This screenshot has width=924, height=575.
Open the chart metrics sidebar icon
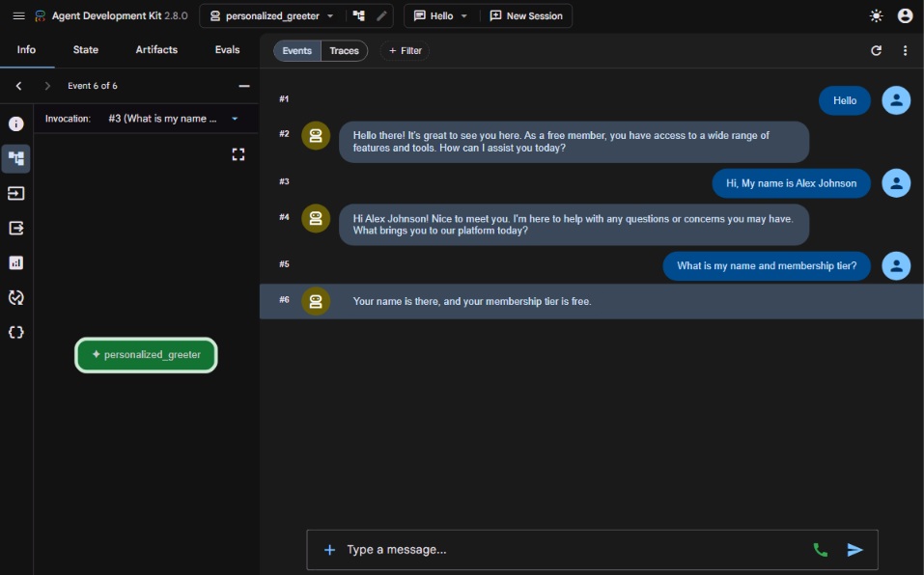pos(15,262)
